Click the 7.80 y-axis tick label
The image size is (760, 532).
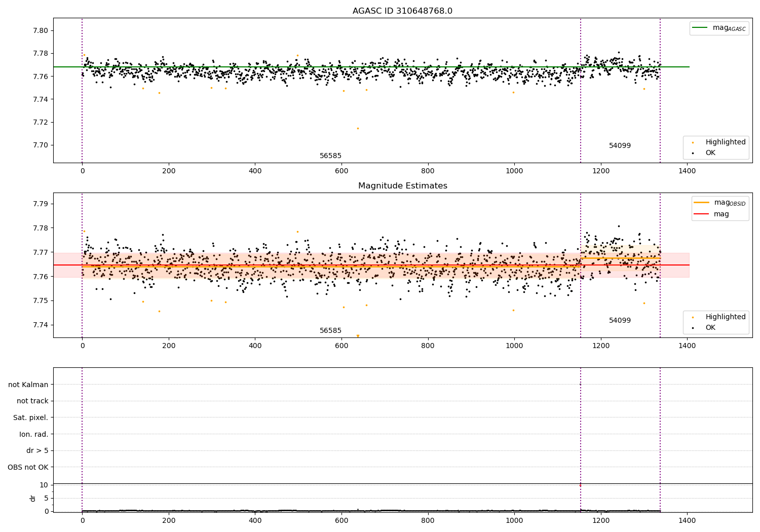tap(41, 30)
